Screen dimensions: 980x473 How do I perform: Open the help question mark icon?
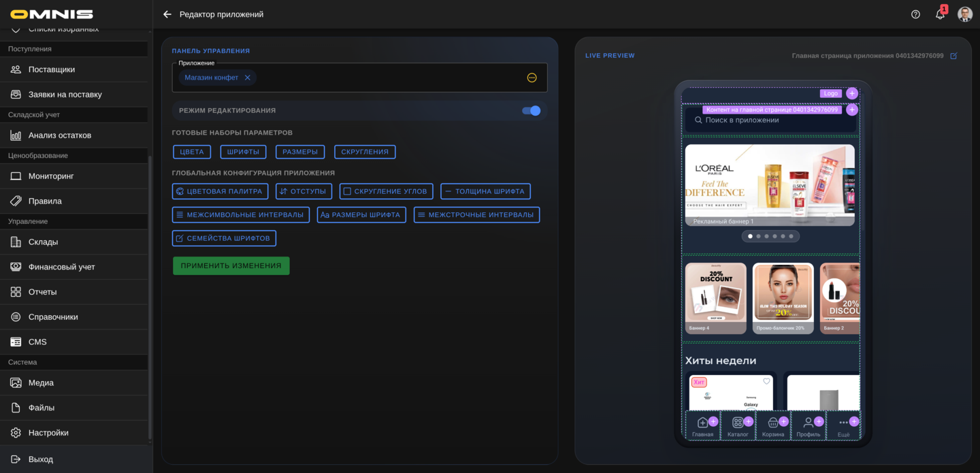(915, 14)
